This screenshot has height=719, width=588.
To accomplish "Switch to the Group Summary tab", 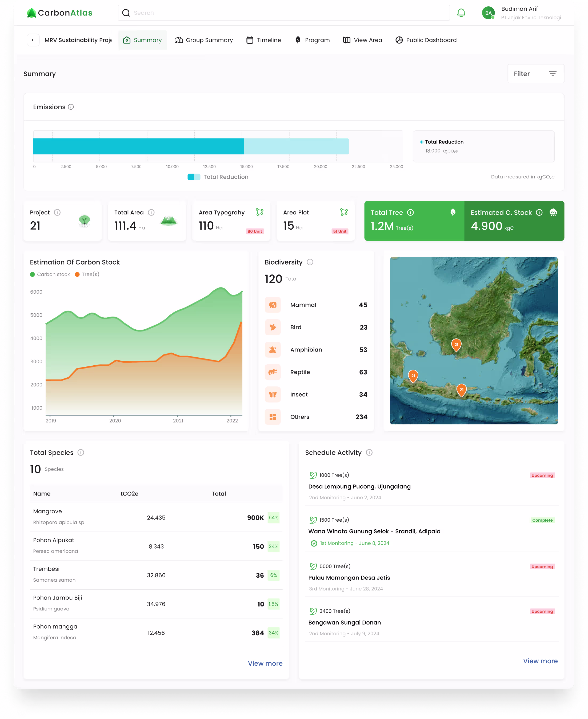I will tap(203, 40).
